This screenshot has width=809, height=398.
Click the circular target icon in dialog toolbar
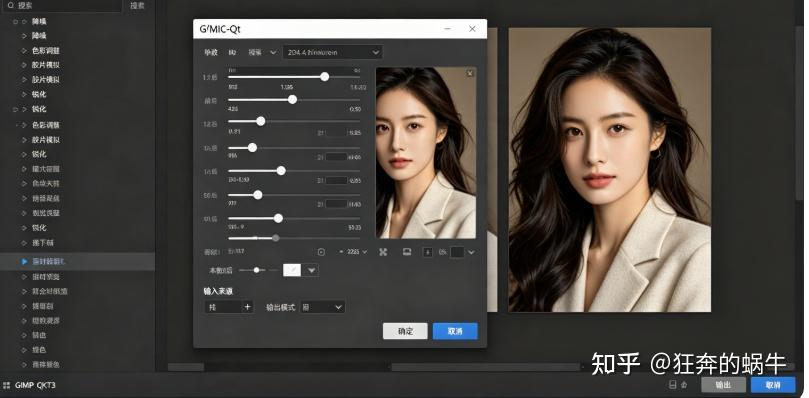[x=321, y=252]
